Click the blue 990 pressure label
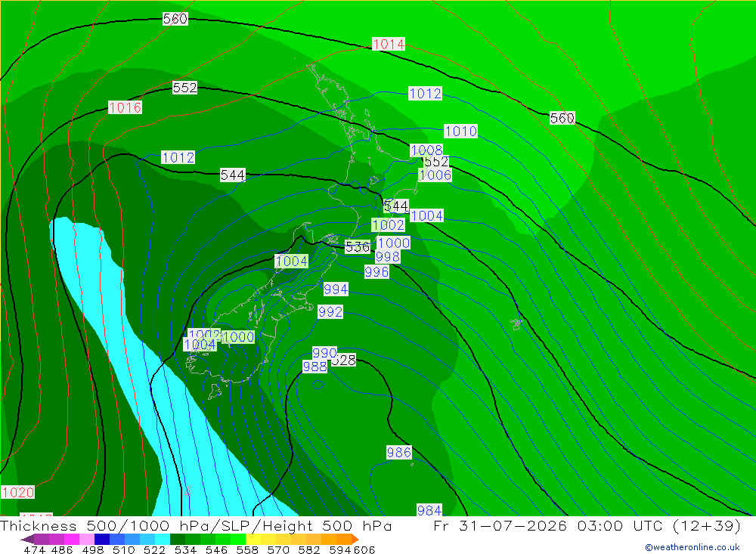Viewport: 756px width, 554px height. click(324, 353)
